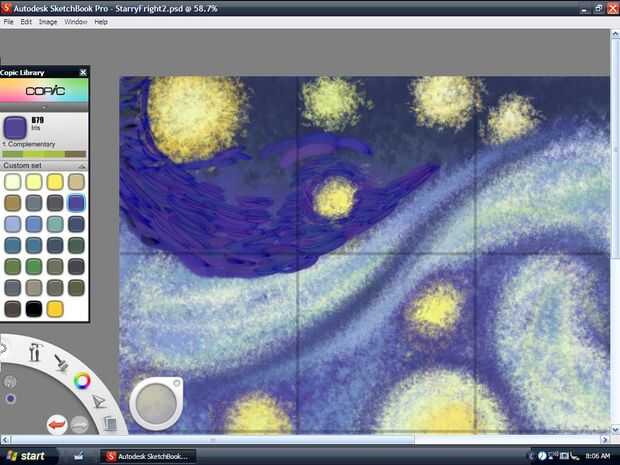Open the Image menu
This screenshot has width=620, height=465.
click(x=48, y=22)
